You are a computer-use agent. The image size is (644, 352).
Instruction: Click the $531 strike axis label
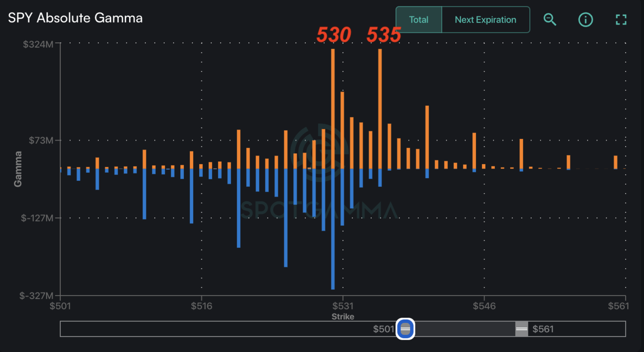tap(343, 306)
